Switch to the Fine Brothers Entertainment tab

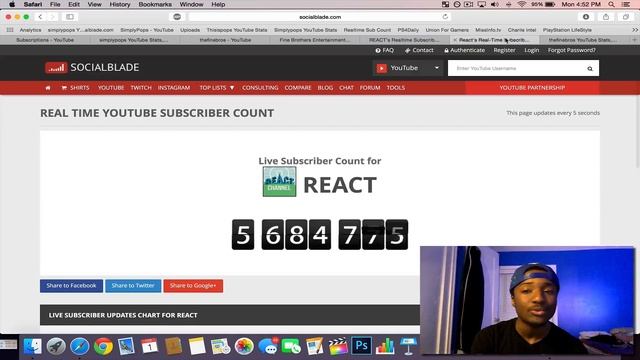[315, 40]
